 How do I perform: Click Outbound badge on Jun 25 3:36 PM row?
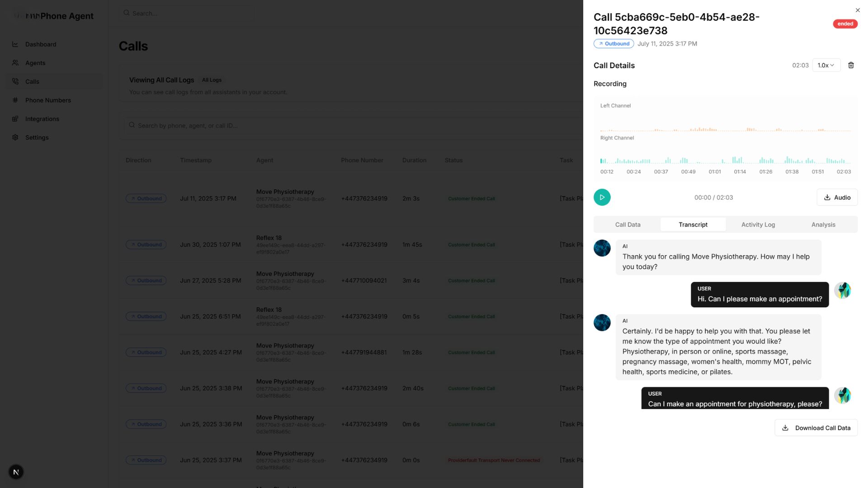coord(146,424)
